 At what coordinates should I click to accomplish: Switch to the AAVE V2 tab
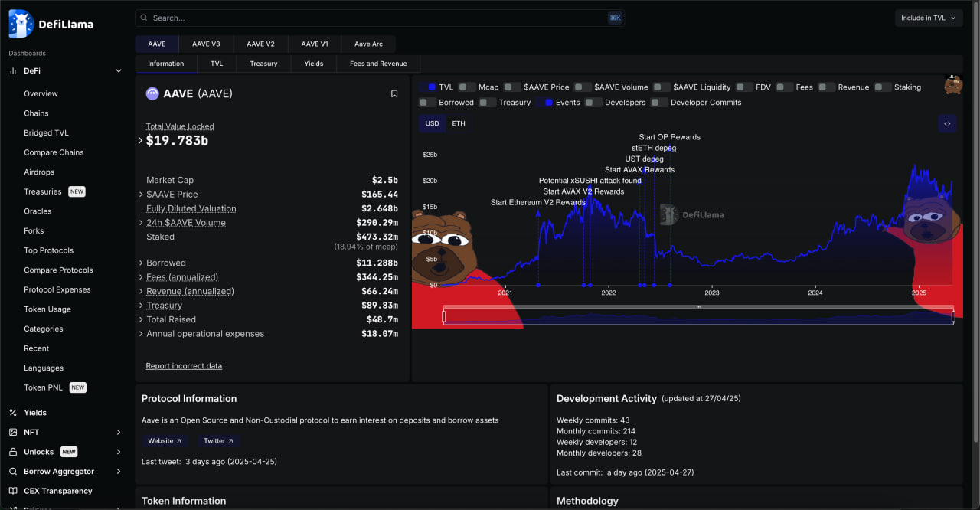point(260,44)
